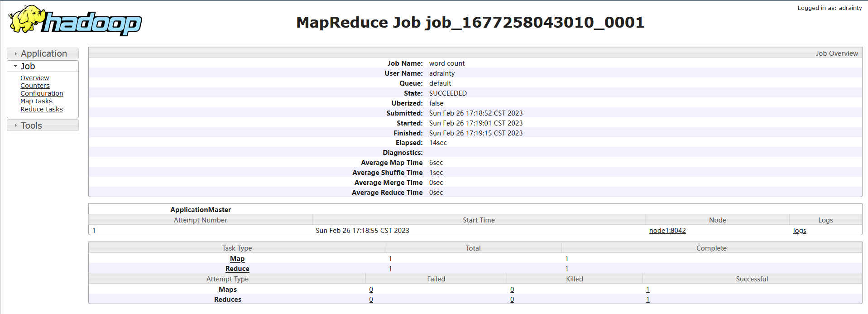Open the Reduce task type link
The image size is (868, 314).
pyautogui.click(x=237, y=269)
